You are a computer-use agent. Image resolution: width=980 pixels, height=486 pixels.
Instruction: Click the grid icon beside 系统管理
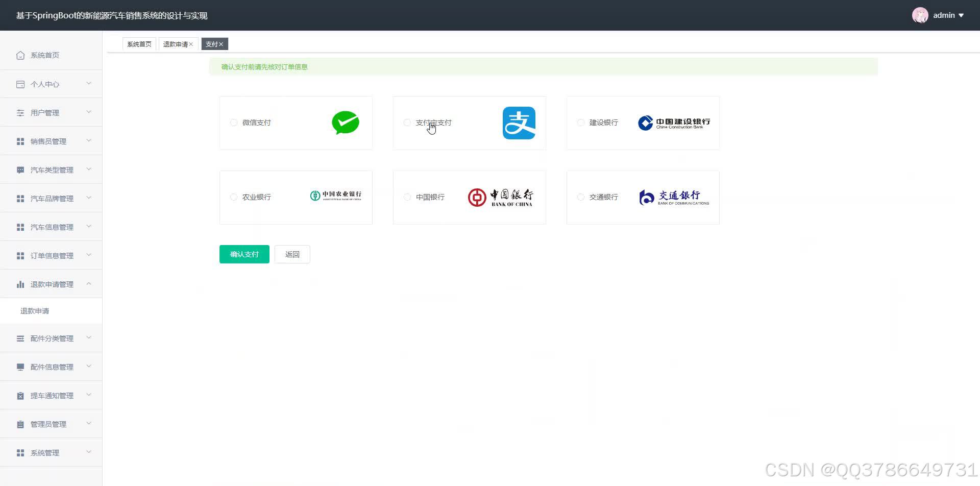tap(20, 453)
